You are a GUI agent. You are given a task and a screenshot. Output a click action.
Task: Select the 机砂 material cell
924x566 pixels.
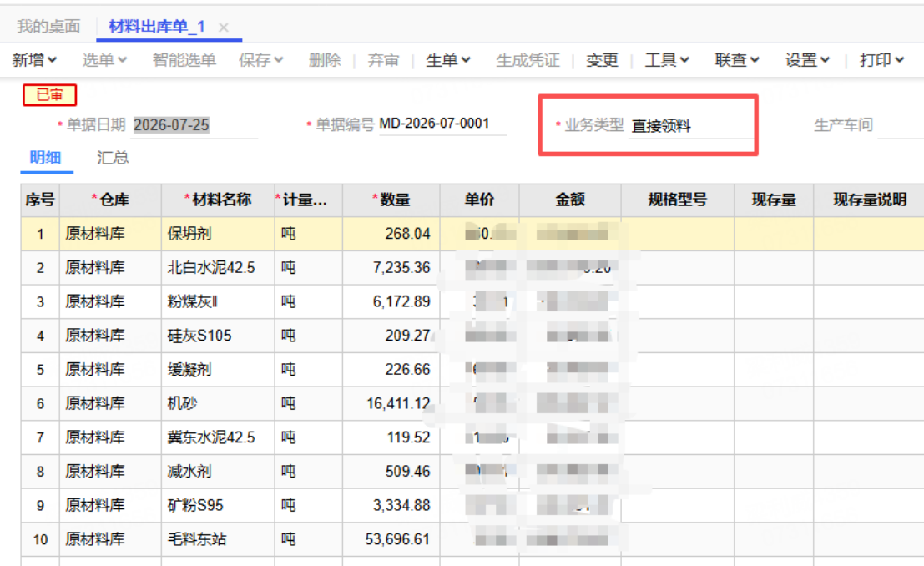[218, 404]
